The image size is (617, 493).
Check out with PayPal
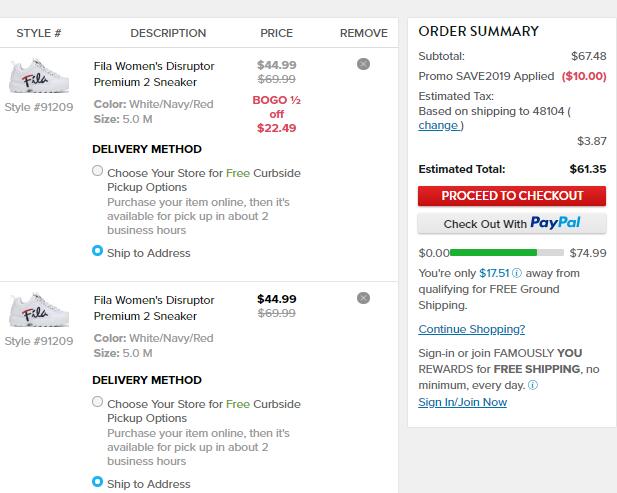[x=512, y=223]
